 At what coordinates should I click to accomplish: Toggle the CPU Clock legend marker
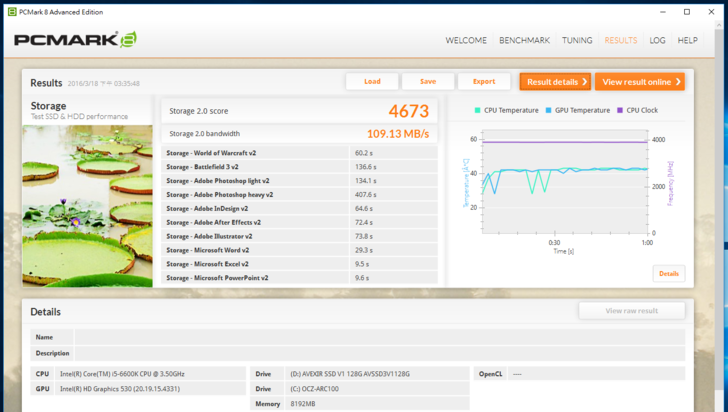(x=621, y=110)
